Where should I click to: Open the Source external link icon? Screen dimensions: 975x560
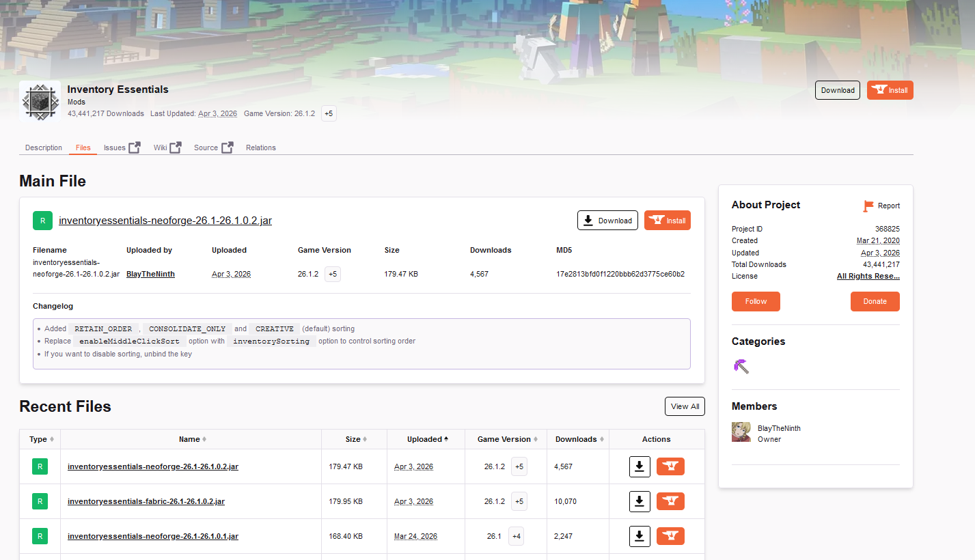(x=228, y=148)
